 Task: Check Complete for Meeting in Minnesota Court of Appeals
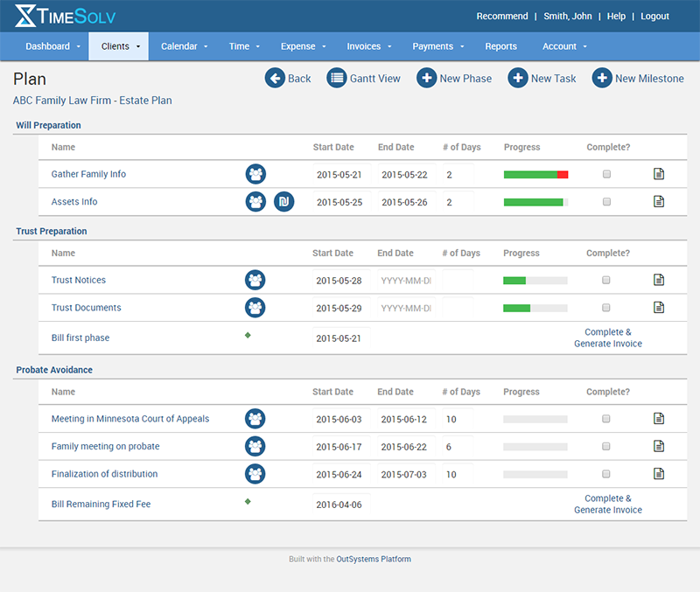(x=605, y=419)
